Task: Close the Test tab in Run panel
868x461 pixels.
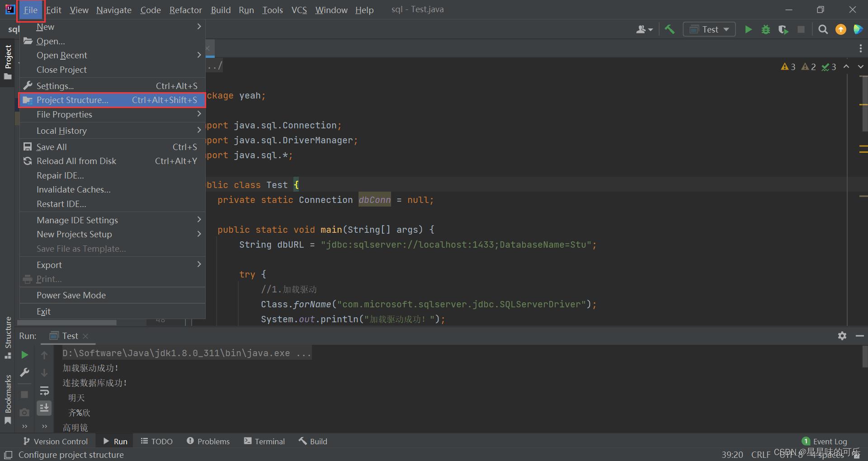Action: pos(85,336)
